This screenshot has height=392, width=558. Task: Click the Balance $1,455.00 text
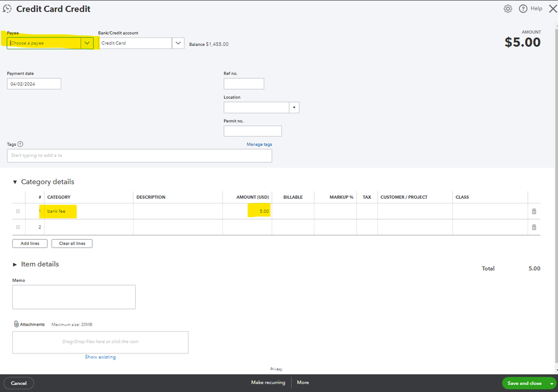click(209, 44)
